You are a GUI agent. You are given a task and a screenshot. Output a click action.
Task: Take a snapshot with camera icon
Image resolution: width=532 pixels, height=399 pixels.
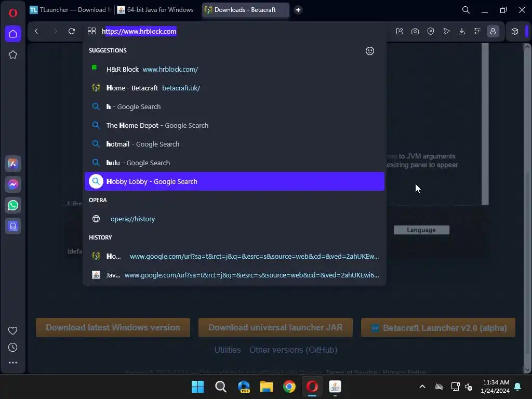(x=415, y=31)
